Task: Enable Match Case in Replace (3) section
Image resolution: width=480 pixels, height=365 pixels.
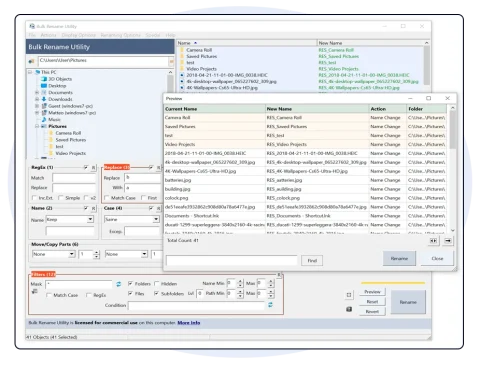Action: tap(107, 198)
